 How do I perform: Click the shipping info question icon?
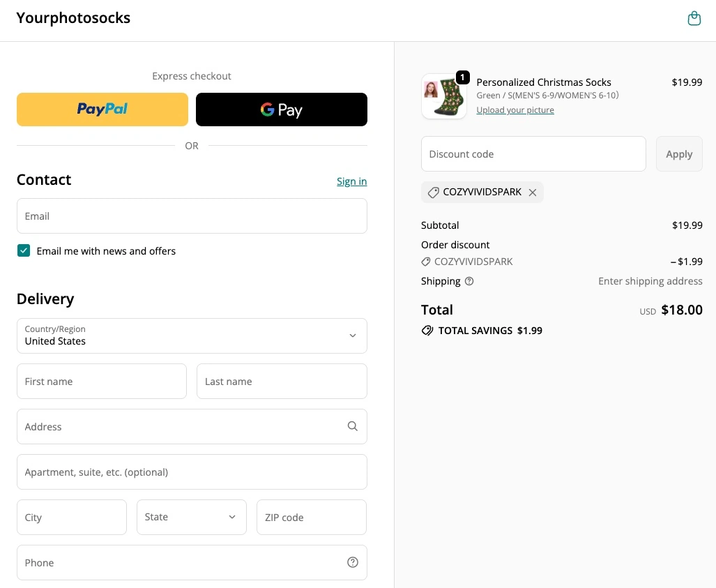pyautogui.click(x=469, y=281)
